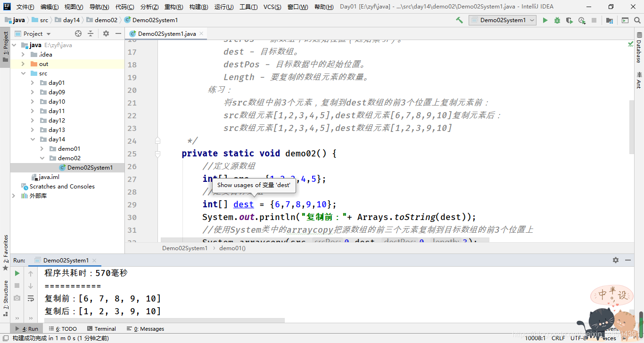Run Demo02System1 with the green toolbar arrow
The height and width of the screenshot is (343, 644).
point(545,20)
